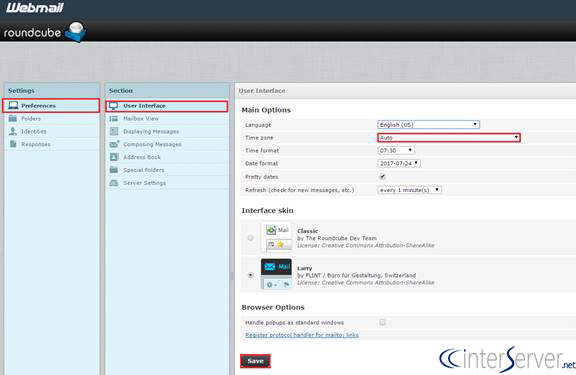Click the Date format label
The width and height of the screenshot is (576, 375).
(x=261, y=163)
